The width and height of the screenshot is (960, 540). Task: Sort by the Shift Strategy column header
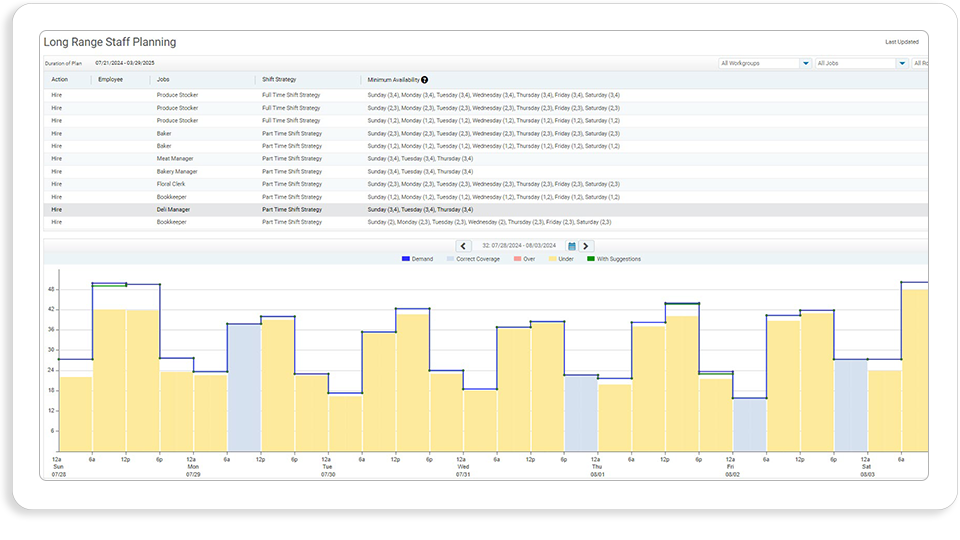279,80
